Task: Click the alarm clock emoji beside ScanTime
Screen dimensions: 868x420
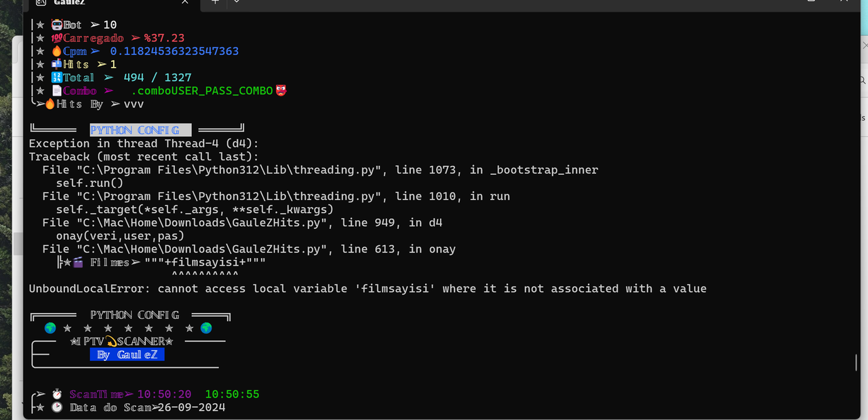Action: point(58,394)
